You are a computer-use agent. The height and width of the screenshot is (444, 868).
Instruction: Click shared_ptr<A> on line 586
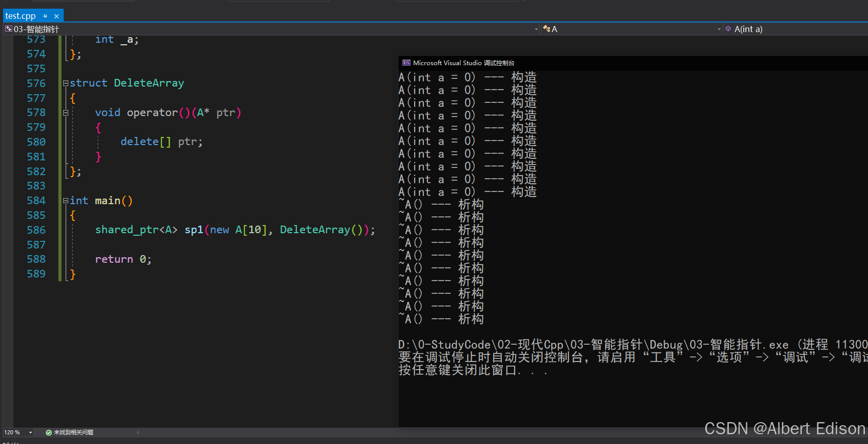(137, 230)
